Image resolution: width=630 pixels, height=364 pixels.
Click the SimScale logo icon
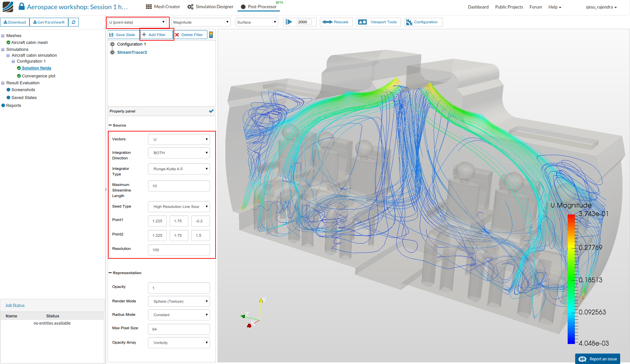[8, 7]
